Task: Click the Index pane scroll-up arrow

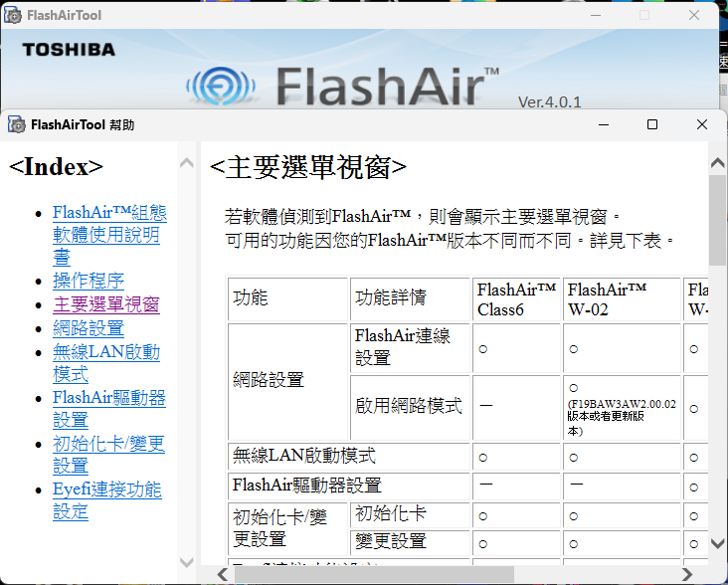Action: pos(187,162)
